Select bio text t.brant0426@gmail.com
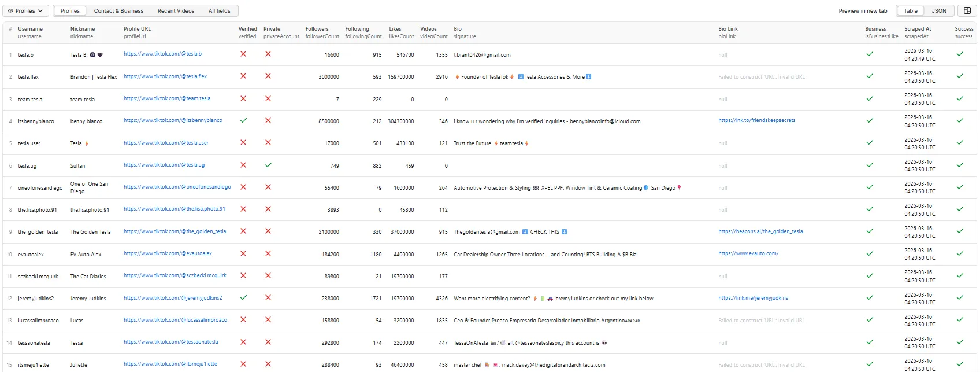Screen dimensions: 980x372 482,55
